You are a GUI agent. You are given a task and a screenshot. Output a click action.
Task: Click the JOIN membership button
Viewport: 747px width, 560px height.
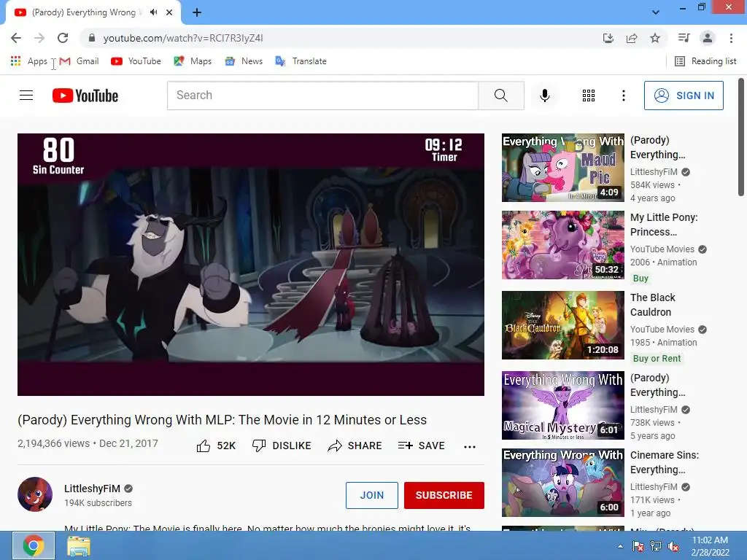point(371,495)
